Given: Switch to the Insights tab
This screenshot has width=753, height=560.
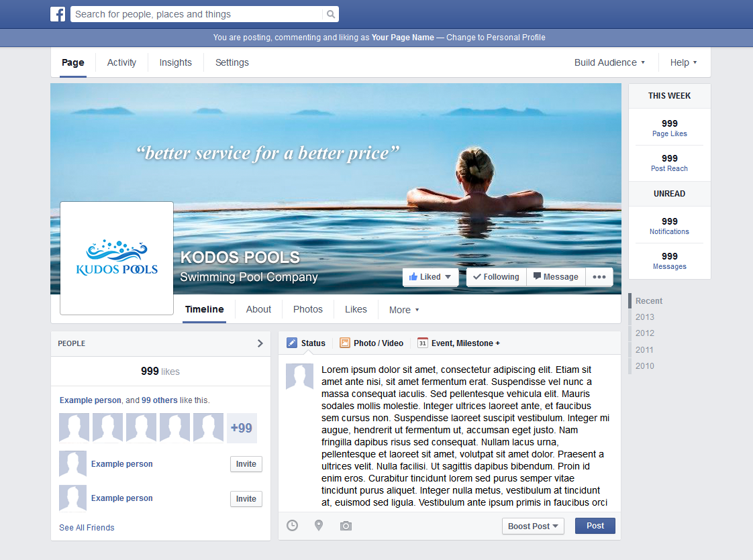Looking at the screenshot, I should 175,62.
